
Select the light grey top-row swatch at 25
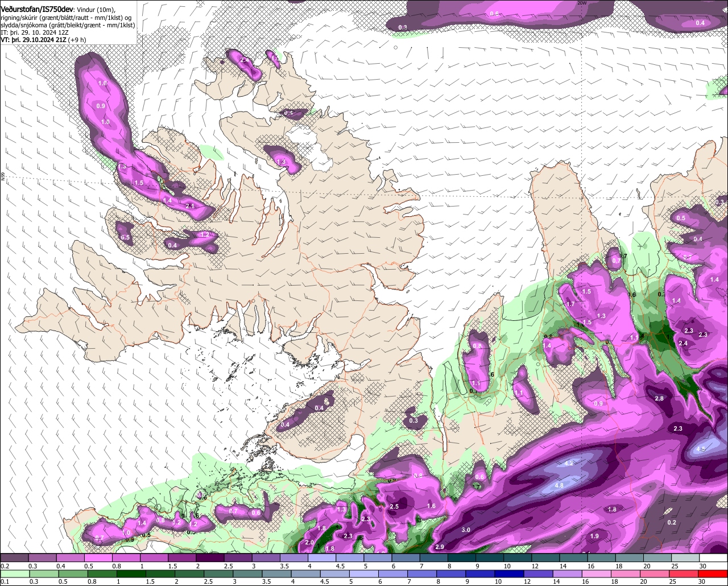(x=686, y=558)
